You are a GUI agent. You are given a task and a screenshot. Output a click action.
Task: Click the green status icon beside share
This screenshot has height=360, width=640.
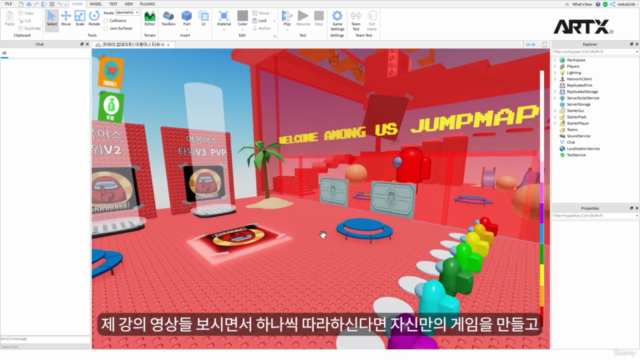(x=605, y=4)
